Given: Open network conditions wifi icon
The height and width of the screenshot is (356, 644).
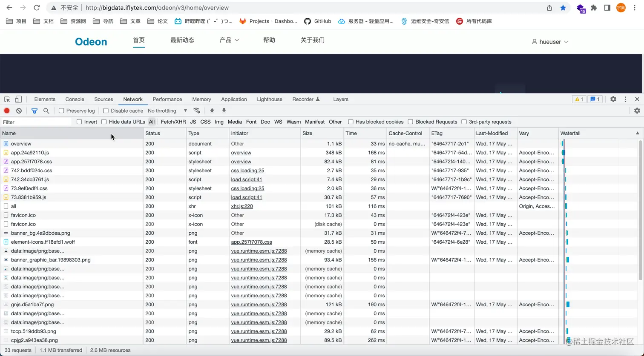Looking at the screenshot, I should click(x=196, y=111).
